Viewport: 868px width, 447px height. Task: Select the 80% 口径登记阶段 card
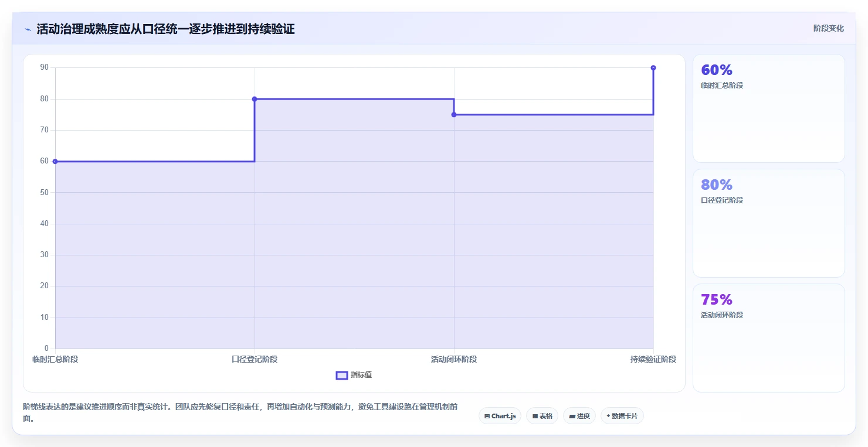768,223
